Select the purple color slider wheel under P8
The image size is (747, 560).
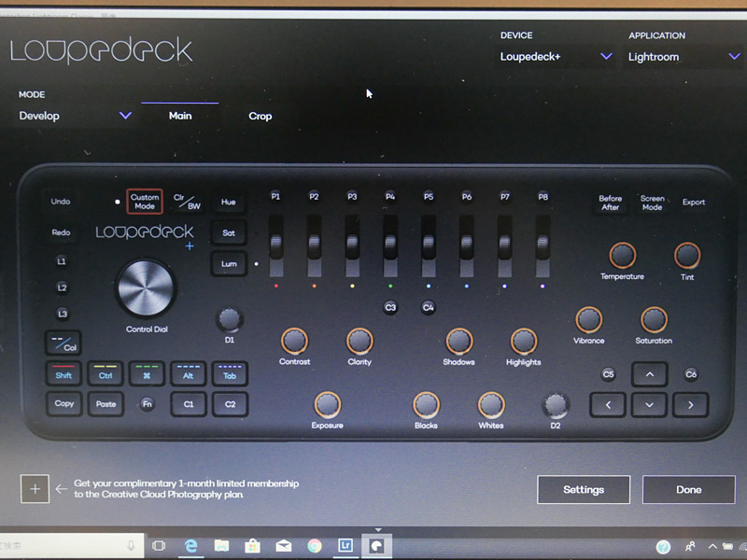click(x=543, y=245)
